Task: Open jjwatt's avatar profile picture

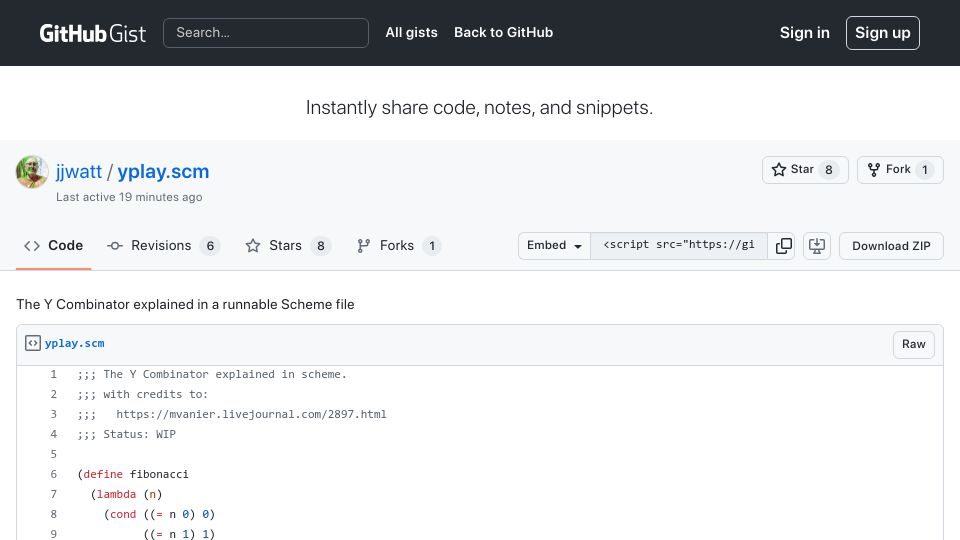Action: click(x=32, y=171)
